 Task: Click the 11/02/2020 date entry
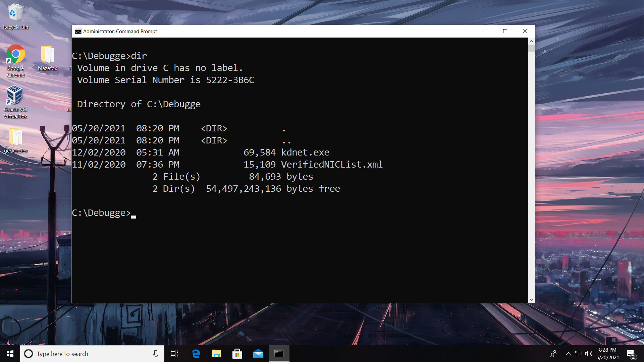(x=99, y=165)
